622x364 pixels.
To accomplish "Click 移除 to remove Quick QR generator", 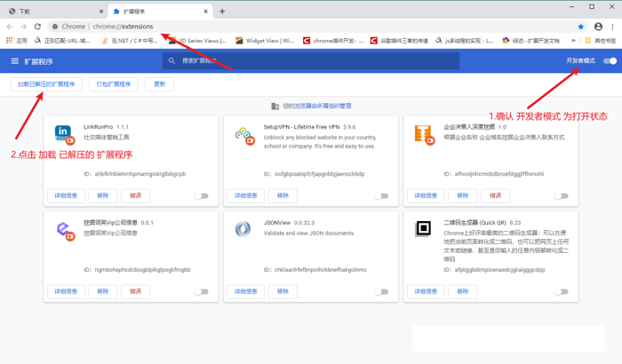I will pyautogui.click(x=463, y=291).
